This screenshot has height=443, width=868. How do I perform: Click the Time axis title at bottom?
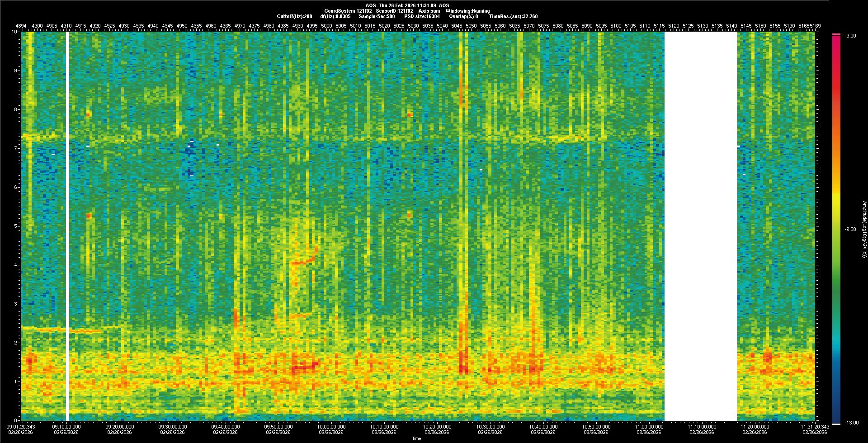(x=416, y=438)
